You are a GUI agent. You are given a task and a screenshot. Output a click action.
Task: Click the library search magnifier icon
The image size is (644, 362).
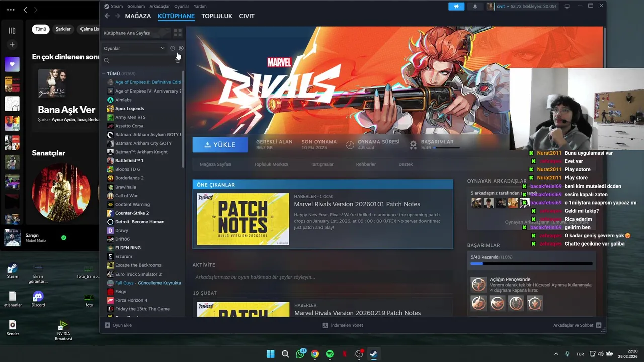(x=107, y=60)
